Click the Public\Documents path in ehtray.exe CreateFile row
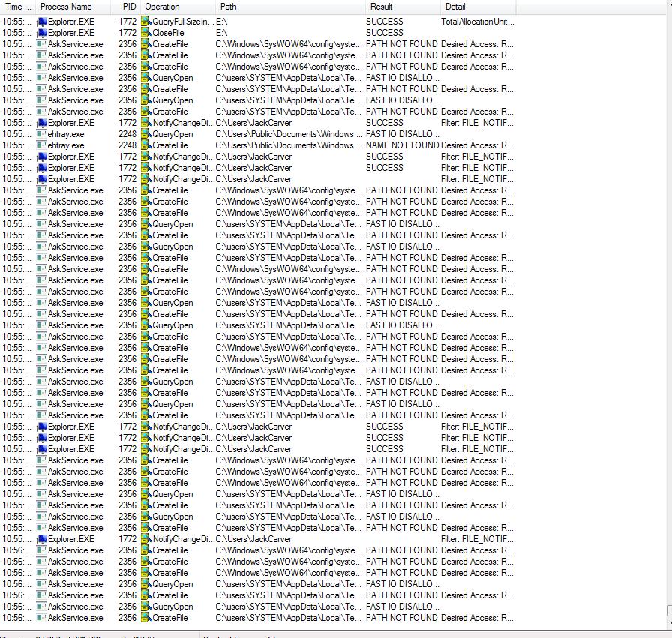 [x=289, y=145]
